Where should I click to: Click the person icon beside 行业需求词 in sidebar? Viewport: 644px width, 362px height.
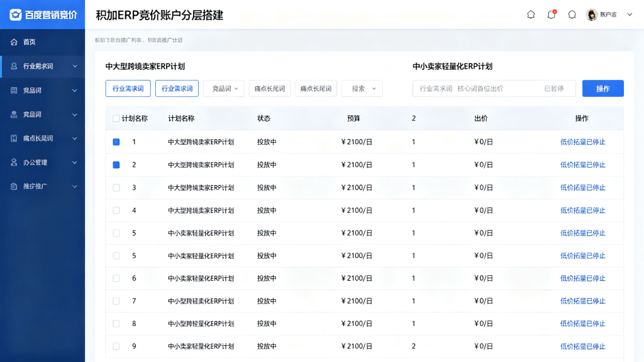pyautogui.click(x=14, y=66)
